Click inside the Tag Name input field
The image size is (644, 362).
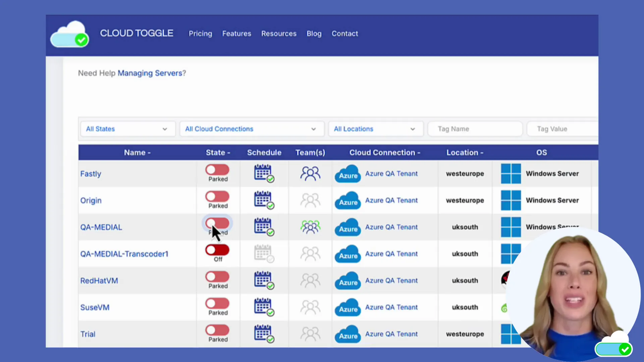tap(475, 129)
